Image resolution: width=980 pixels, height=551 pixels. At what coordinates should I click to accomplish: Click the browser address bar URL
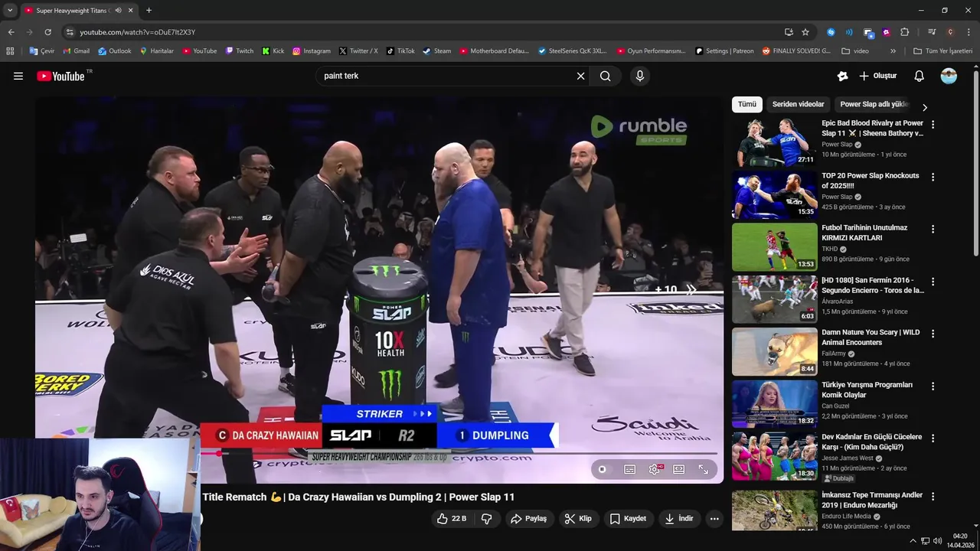138,32
